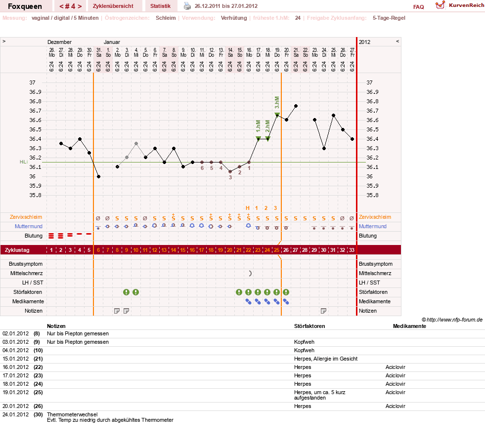This screenshot has width=485, height=448.
Task: Click the Verhütung setting value
Action: [x=234, y=18]
